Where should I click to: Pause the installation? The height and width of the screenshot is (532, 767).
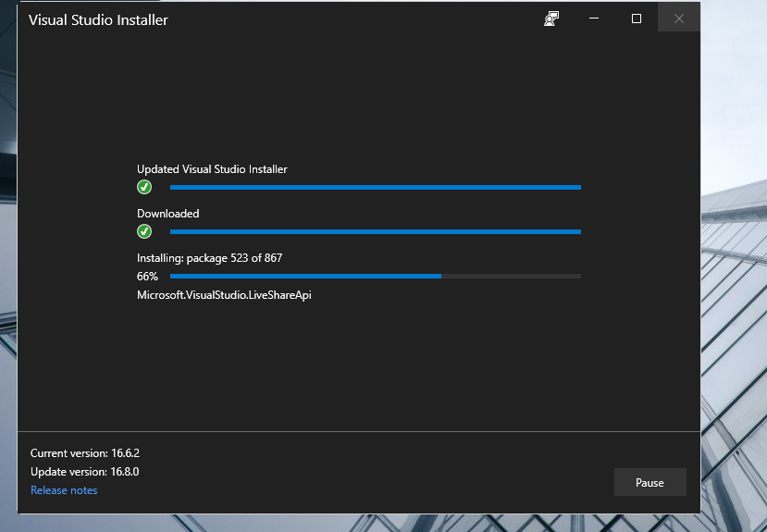coord(650,482)
